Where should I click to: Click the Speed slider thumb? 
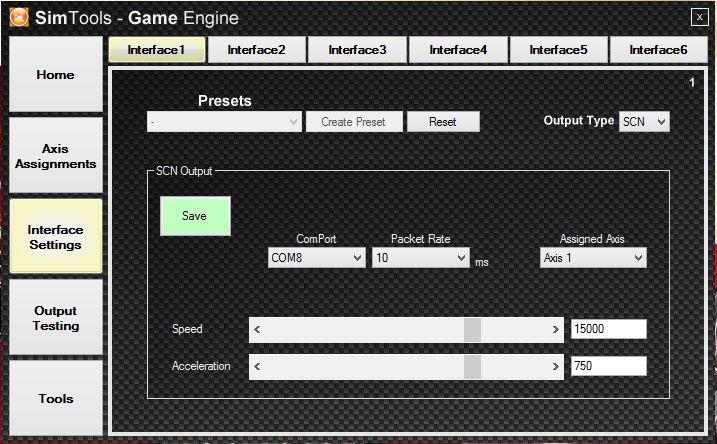point(472,330)
